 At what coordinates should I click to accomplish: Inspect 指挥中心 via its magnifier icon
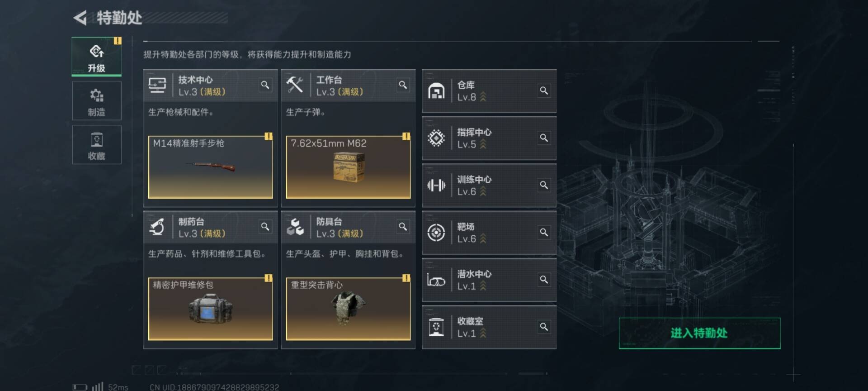(544, 138)
